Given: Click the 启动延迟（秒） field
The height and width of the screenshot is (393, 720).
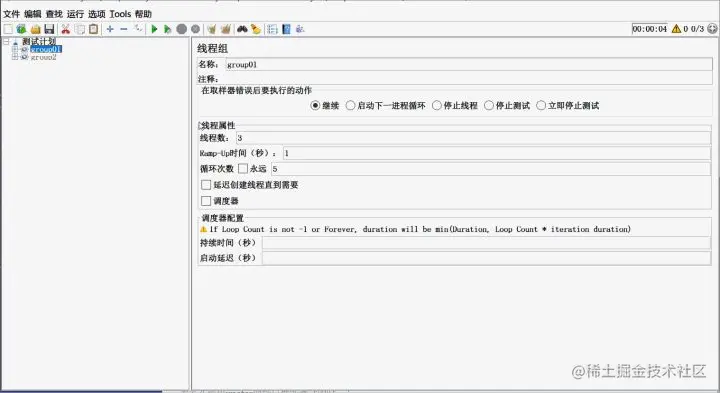Looking at the screenshot, I should tap(487, 258).
